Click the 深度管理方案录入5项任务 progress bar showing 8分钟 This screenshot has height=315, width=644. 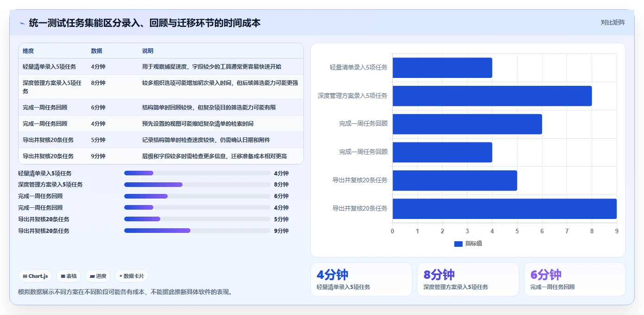click(197, 185)
